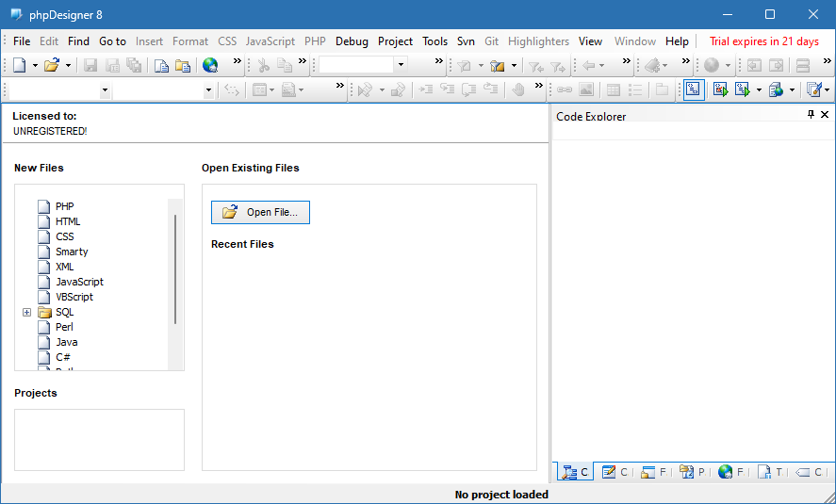
Task: Click the Open File... button
Action: point(260,212)
